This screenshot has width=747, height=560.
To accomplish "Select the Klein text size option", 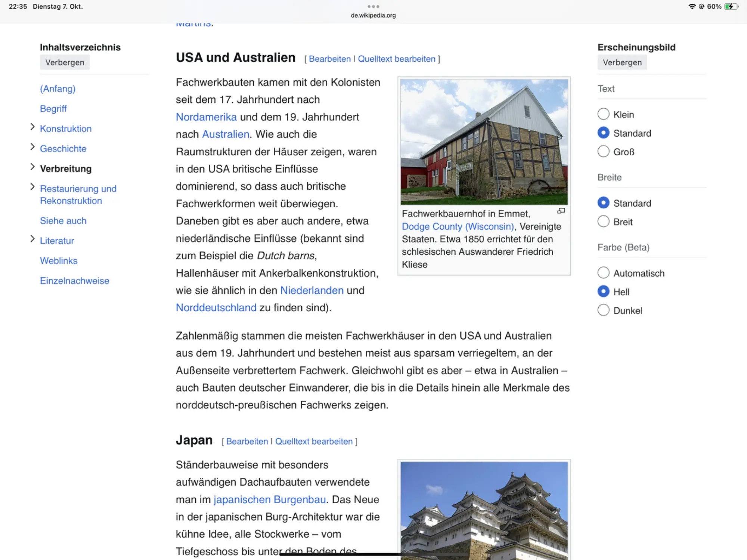I will [603, 114].
